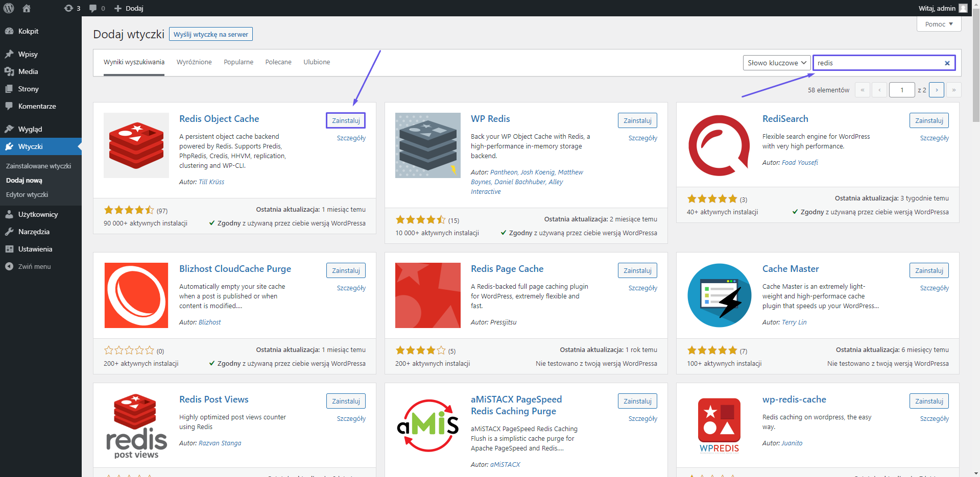Click the updates icon showing 3 pending
This screenshot has height=477, width=980.
[x=72, y=8]
